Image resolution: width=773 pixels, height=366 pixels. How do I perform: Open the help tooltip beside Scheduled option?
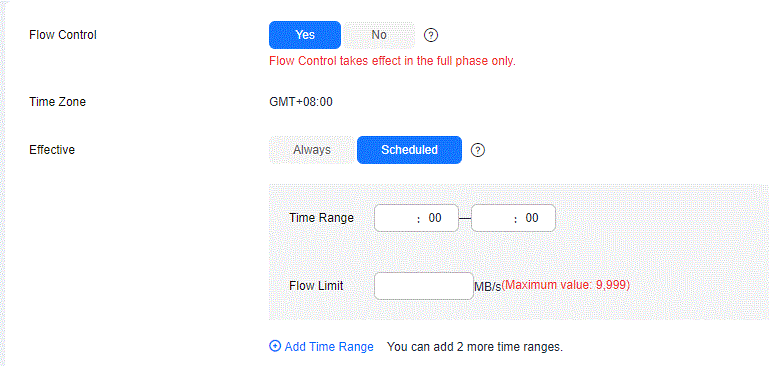(x=478, y=150)
